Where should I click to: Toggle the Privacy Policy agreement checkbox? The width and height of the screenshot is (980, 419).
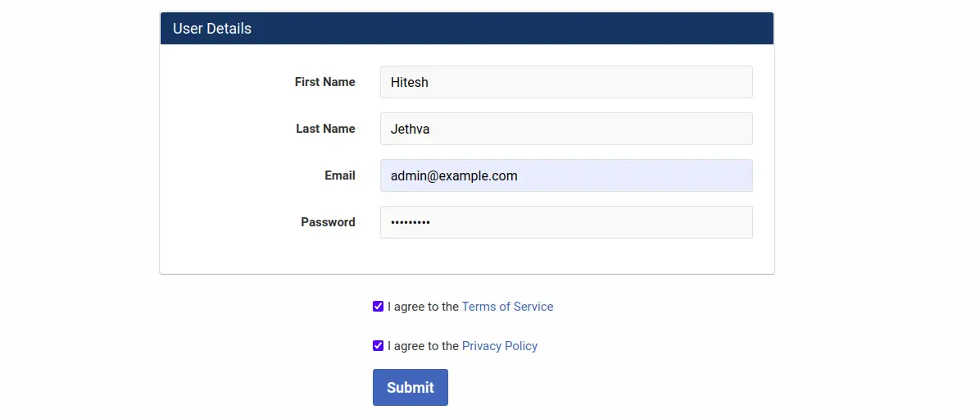click(x=378, y=346)
